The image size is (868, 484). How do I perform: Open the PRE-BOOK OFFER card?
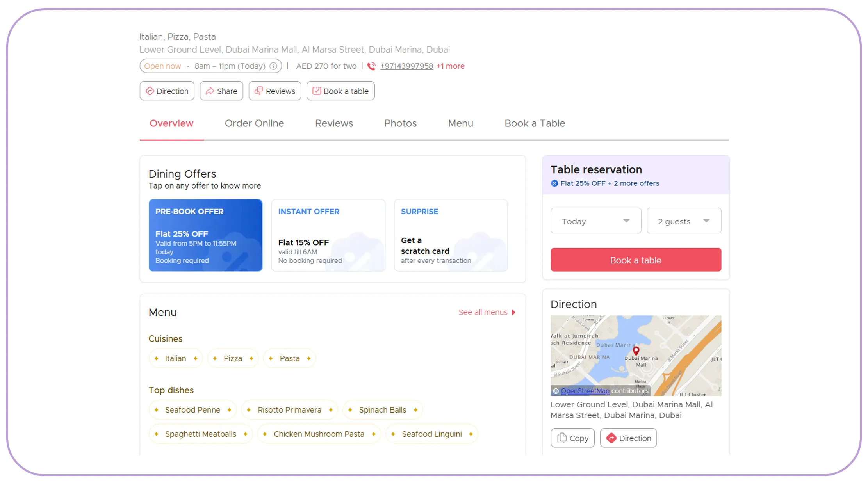(x=205, y=235)
